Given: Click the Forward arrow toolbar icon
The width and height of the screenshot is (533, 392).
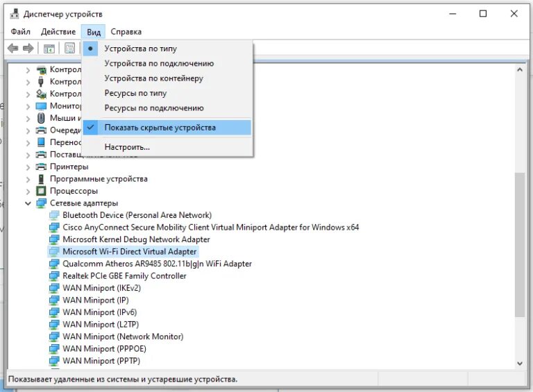Looking at the screenshot, I should pyautogui.click(x=28, y=49).
